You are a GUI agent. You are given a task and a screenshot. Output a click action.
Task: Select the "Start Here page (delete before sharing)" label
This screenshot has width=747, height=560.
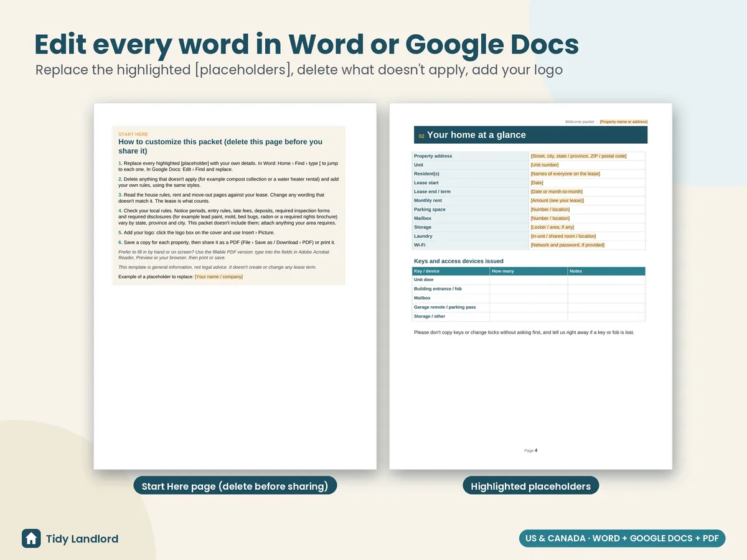[235, 486]
